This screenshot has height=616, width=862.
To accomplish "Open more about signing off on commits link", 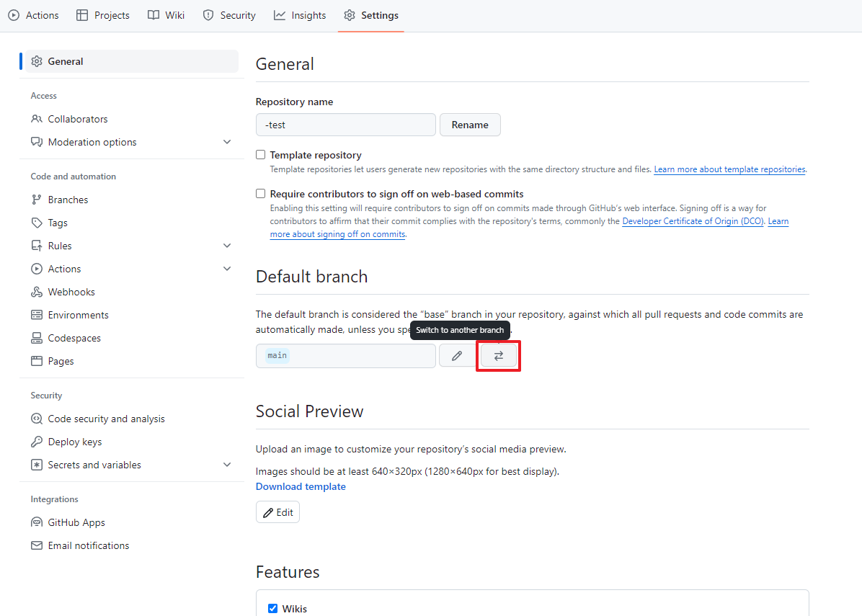I will 337,234.
